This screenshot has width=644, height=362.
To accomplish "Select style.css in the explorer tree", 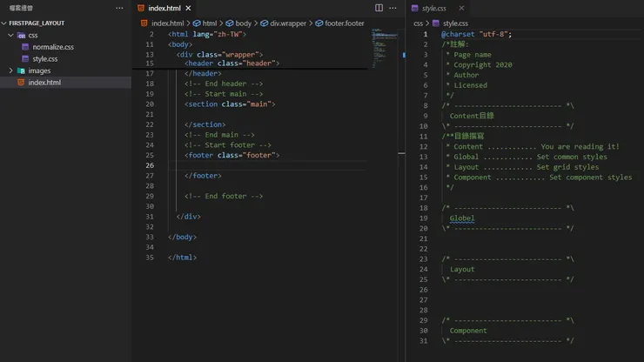I will click(44, 59).
